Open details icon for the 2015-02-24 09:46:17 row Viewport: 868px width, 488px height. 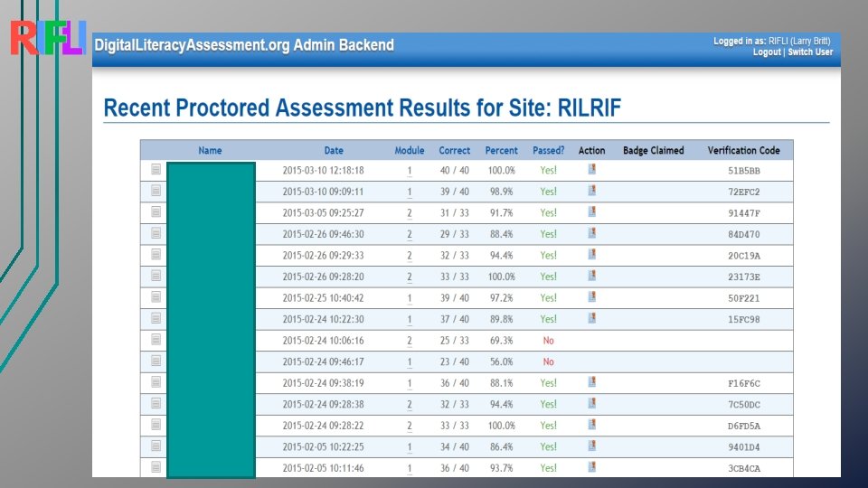156,361
